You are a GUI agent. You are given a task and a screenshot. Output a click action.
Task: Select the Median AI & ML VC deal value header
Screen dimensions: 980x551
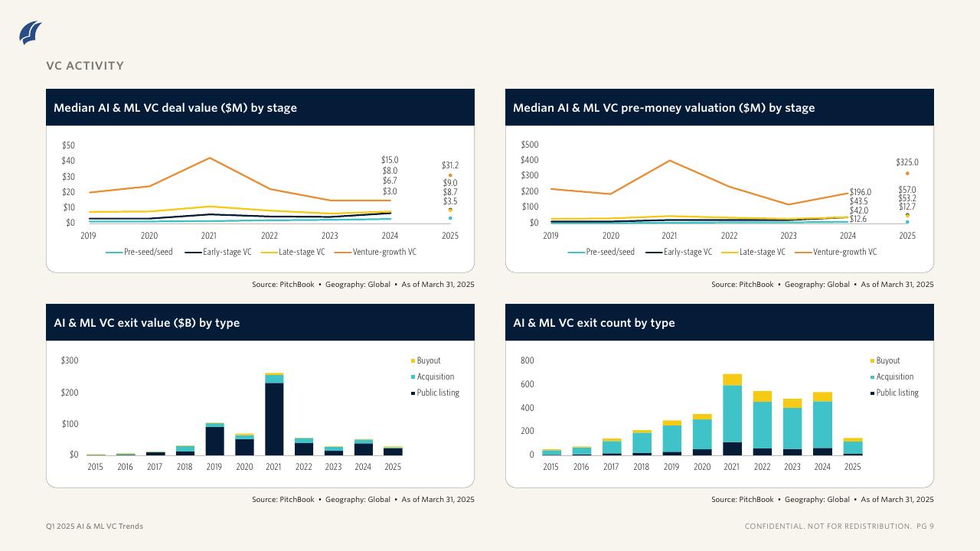(175, 108)
